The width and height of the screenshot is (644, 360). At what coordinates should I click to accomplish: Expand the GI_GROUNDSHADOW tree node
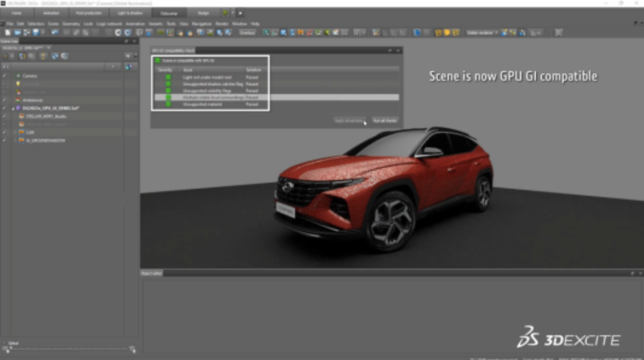15,141
